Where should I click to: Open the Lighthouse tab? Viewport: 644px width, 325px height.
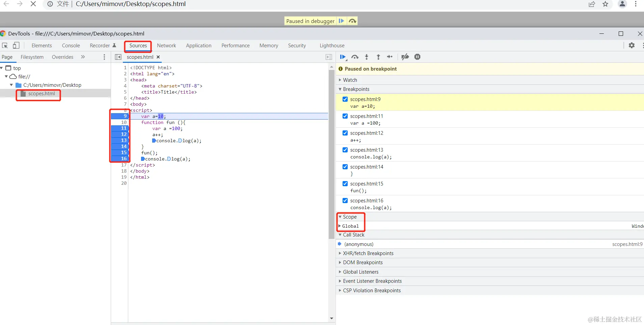[x=332, y=46]
